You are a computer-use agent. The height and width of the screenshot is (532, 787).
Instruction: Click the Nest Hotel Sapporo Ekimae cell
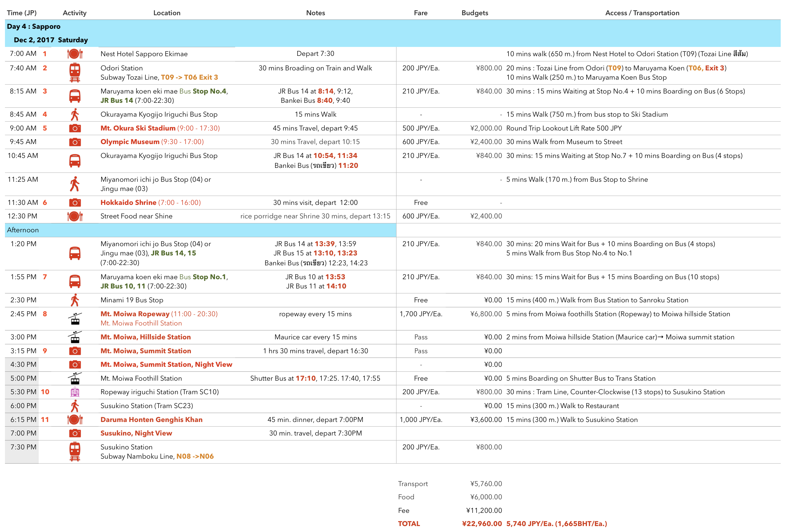144,54
